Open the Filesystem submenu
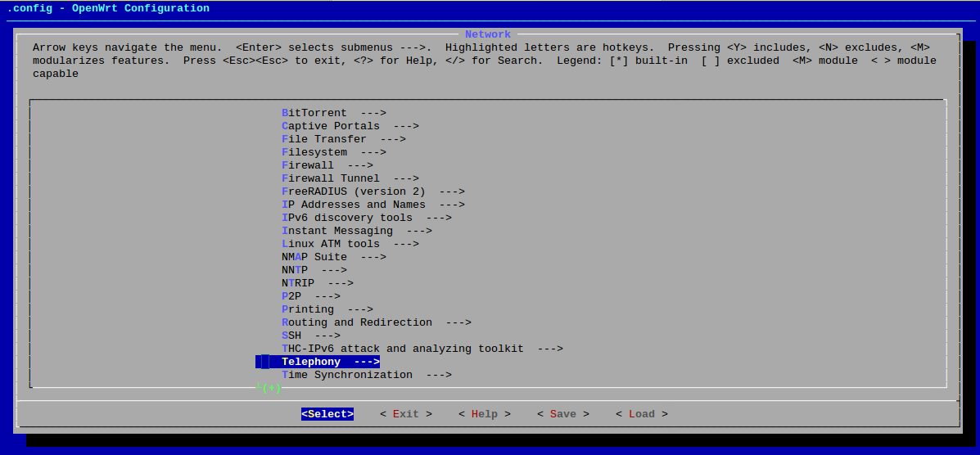 click(x=334, y=152)
